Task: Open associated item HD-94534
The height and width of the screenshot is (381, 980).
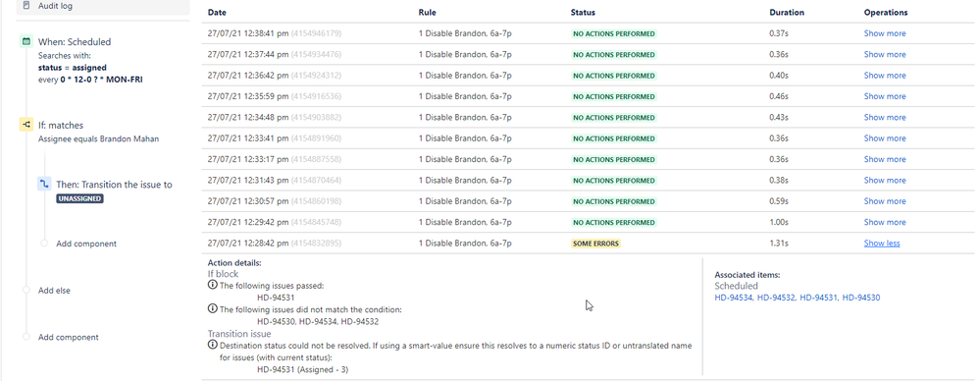Action: click(x=733, y=298)
